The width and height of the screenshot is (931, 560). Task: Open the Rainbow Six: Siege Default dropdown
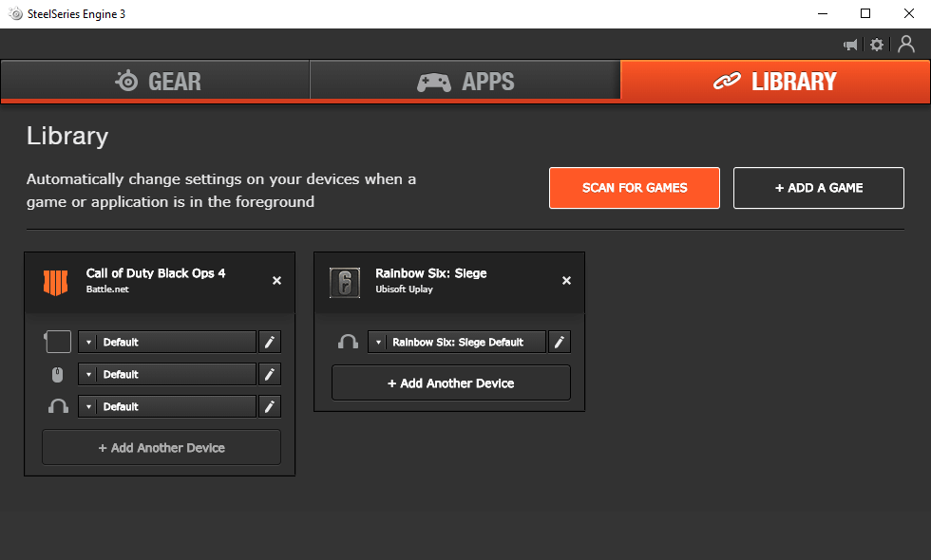coord(457,342)
